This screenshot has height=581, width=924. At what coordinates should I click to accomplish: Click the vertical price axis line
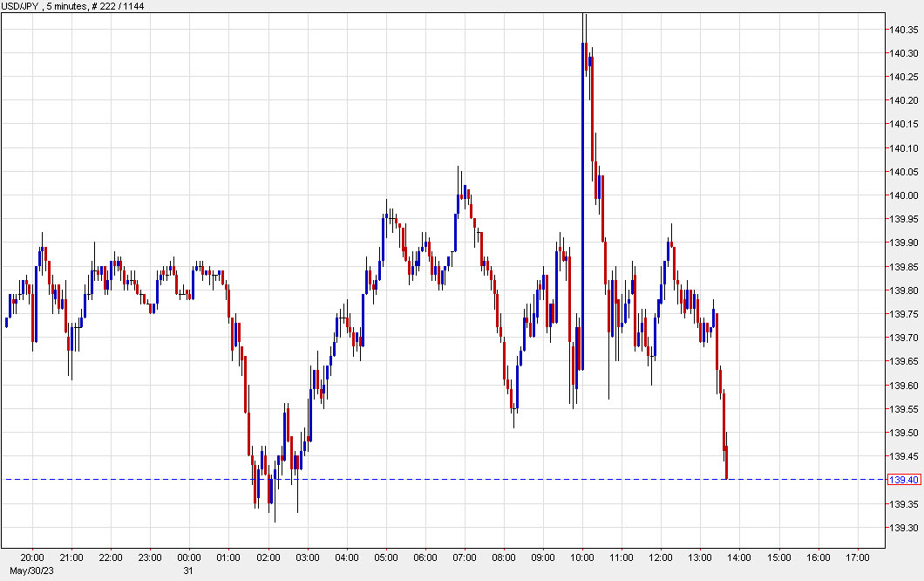886,262
